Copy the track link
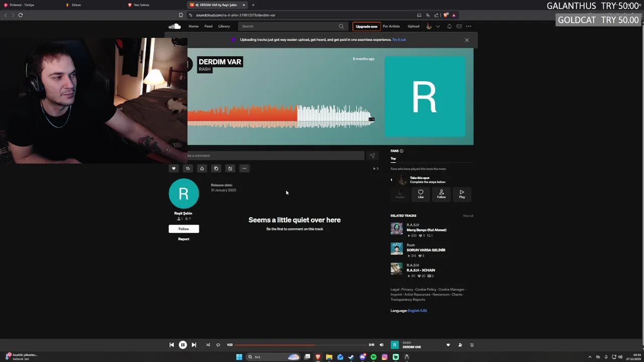The height and width of the screenshot is (362, 644). (216, 168)
